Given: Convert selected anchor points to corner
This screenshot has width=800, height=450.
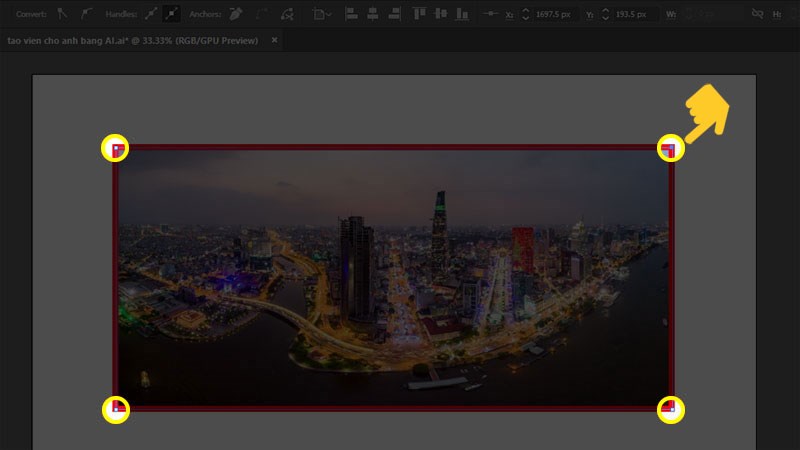Looking at the screenshot, I should (62, 14).
